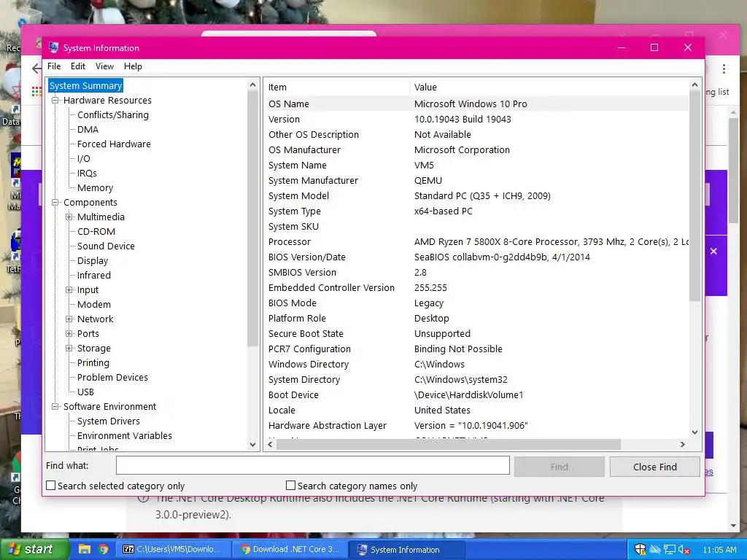Dismiss purple banner with white X
The width and height of the screenshot is (747, 560).
click(713, 251)
